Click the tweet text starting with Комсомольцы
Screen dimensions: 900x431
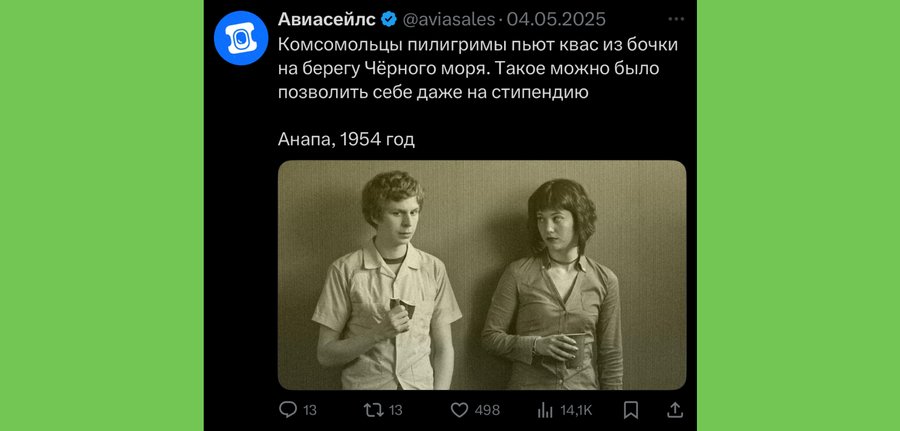(478, 68)
